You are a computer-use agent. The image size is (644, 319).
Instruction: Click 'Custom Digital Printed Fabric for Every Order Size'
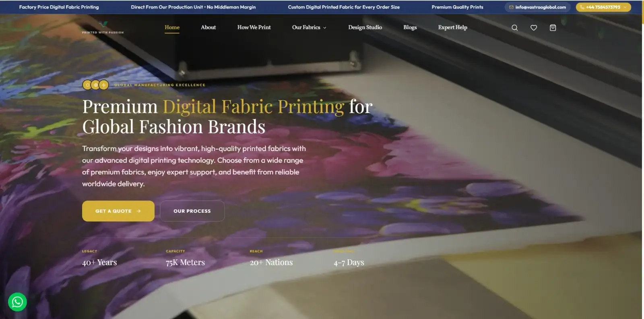pyautogui.click(x=344, y=7)
